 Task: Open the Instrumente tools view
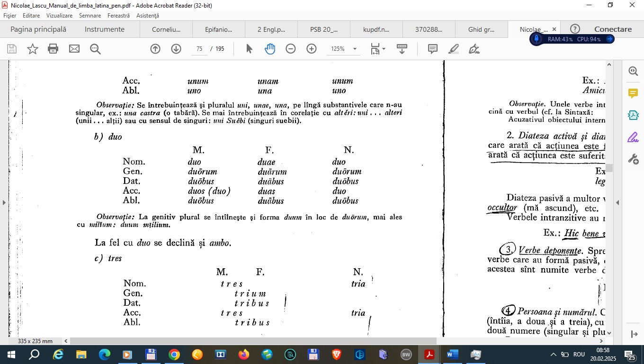click(x=105, y=29)
